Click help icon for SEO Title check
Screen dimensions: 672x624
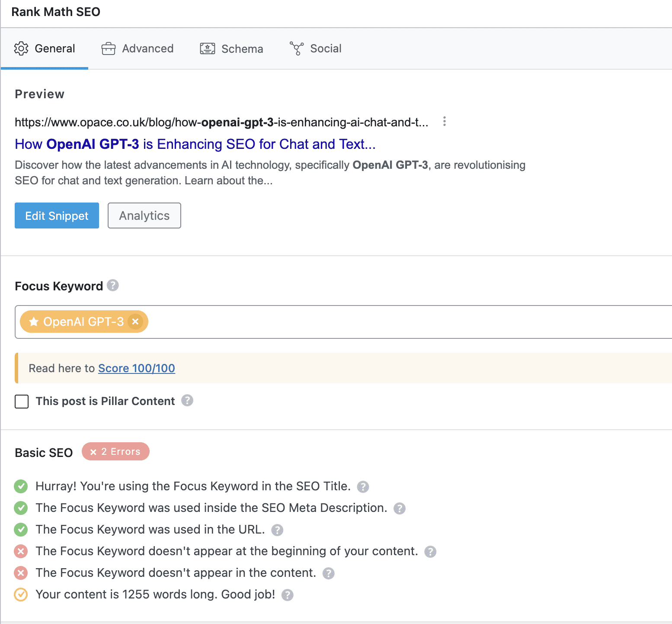pyautogui.click(x=363, y=487)
